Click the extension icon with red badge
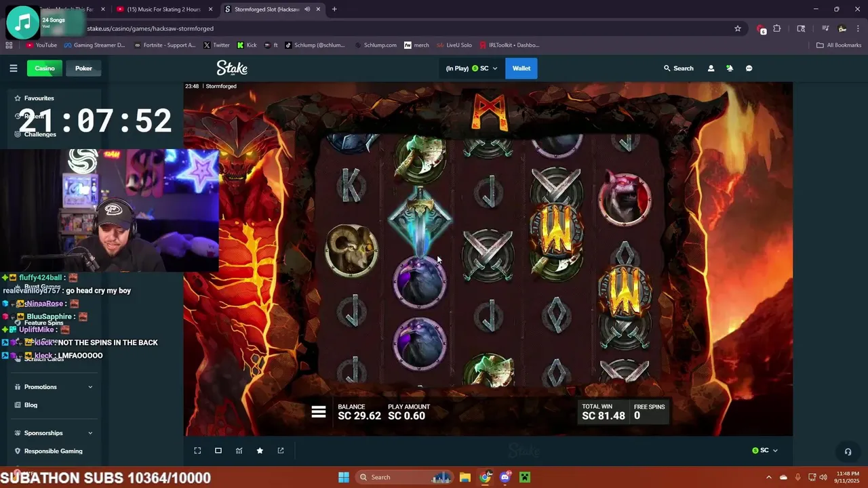Viewport: 868px width, 488px height. (761, 29)
